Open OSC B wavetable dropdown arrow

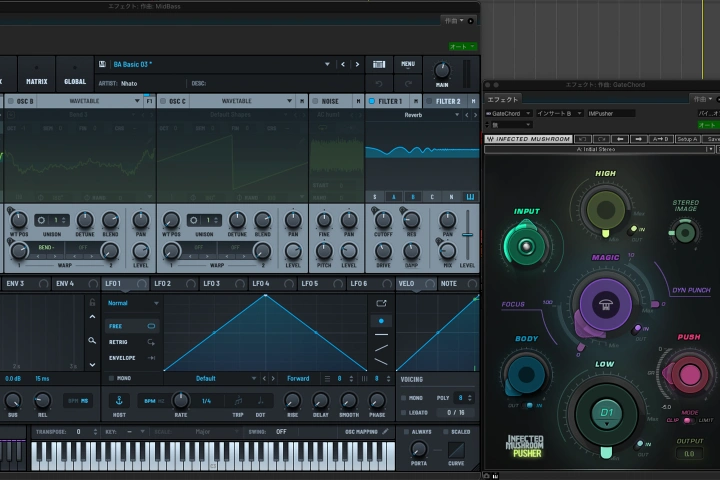[x=137, y=101]
